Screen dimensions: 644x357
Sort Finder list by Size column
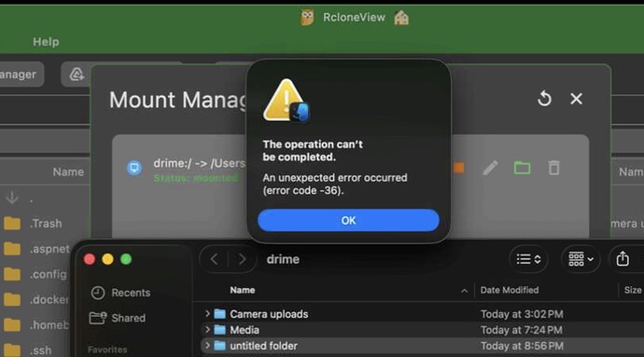(x=633, y=290)
